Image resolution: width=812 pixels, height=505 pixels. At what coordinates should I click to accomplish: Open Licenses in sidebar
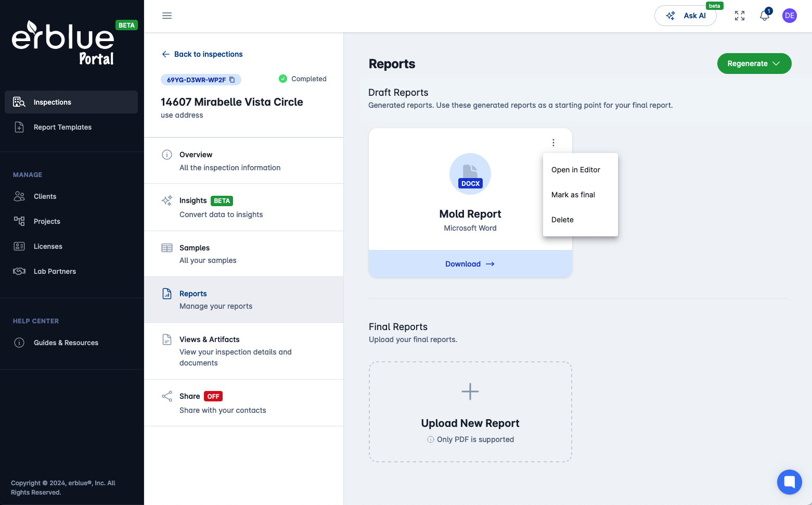[x=71, y=246]
